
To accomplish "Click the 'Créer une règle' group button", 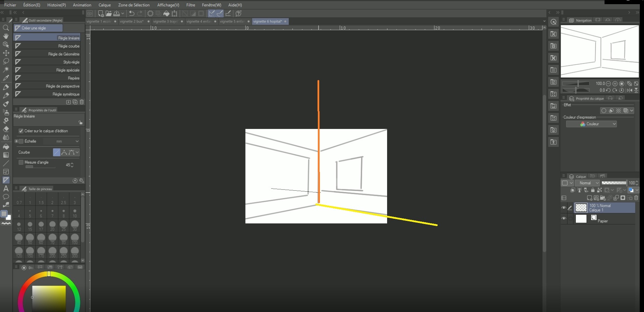I will [38, 28].
